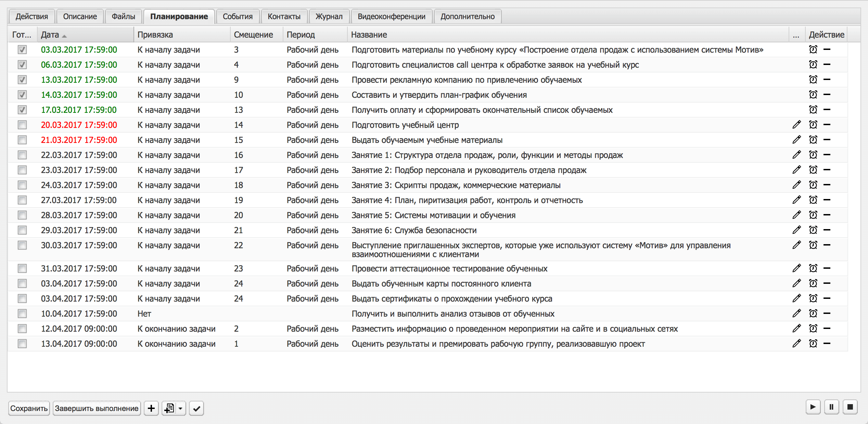
Task: Open the dropdown arrow next to the template button
Action: pyautogui.click(x=180, y=408)
